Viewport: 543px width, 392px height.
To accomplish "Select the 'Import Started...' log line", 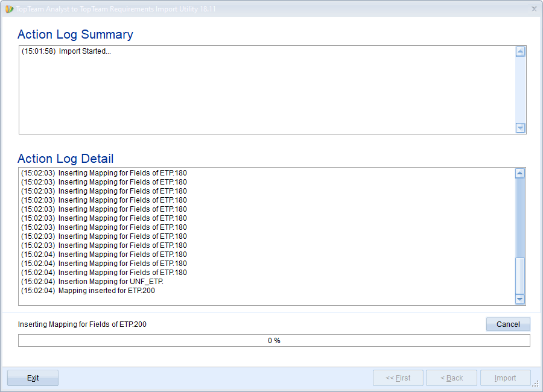I will [66, 51].
